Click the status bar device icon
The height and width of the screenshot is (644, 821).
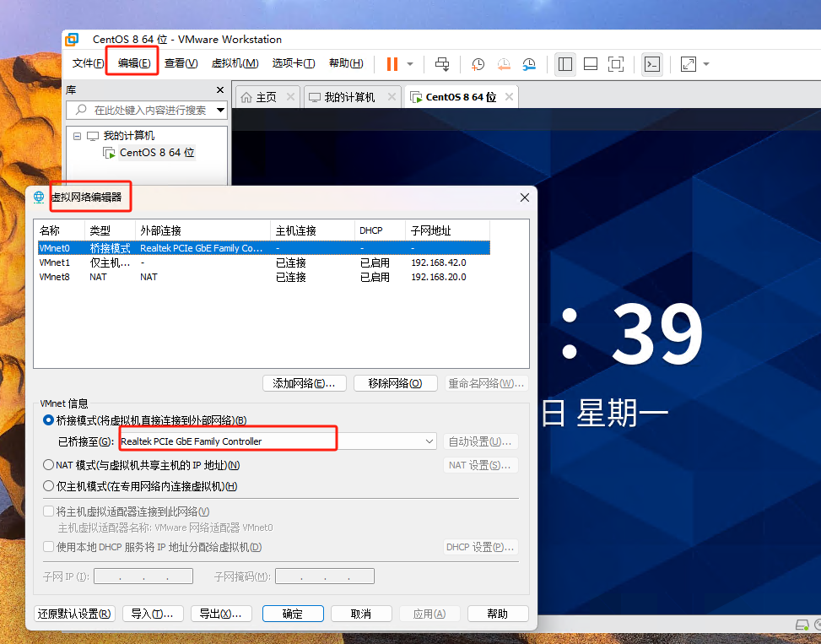[x=802, y=625]
